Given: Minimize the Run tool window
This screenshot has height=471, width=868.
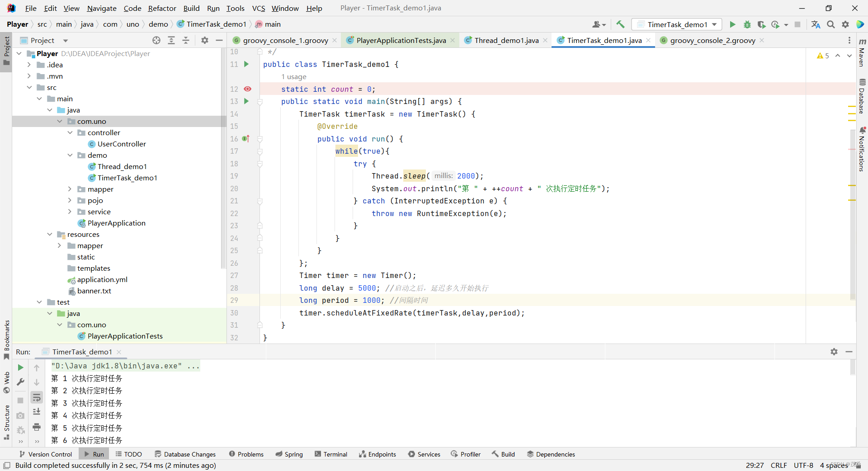Looking at the screenshot, I should (849, 352).
